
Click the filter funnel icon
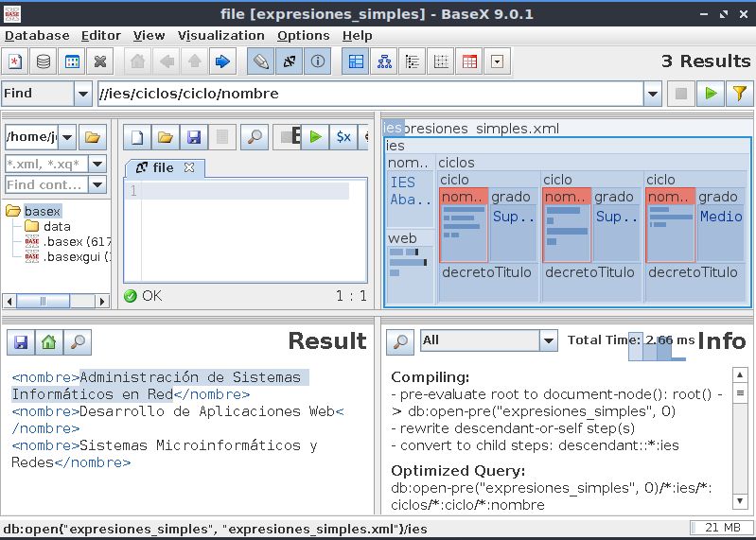click(738, 94)
